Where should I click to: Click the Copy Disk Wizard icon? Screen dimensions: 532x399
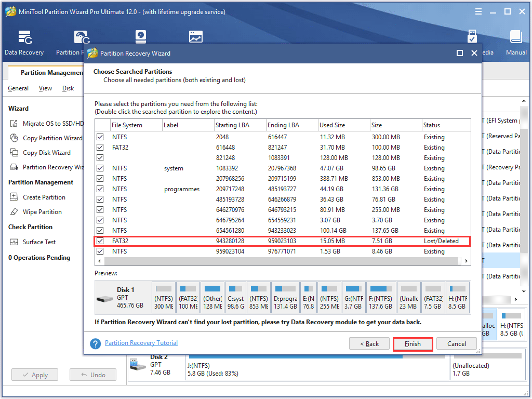click(14, 153)
